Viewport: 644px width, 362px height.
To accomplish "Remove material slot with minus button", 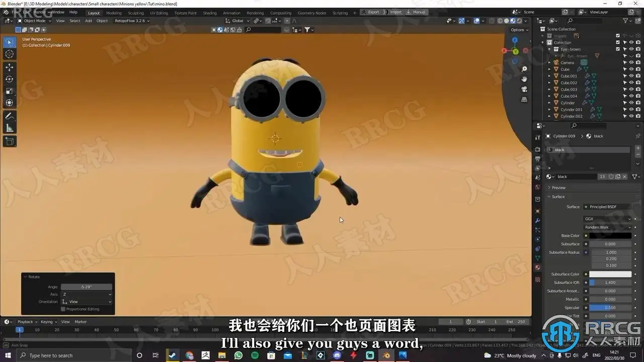I will (638, 155).
